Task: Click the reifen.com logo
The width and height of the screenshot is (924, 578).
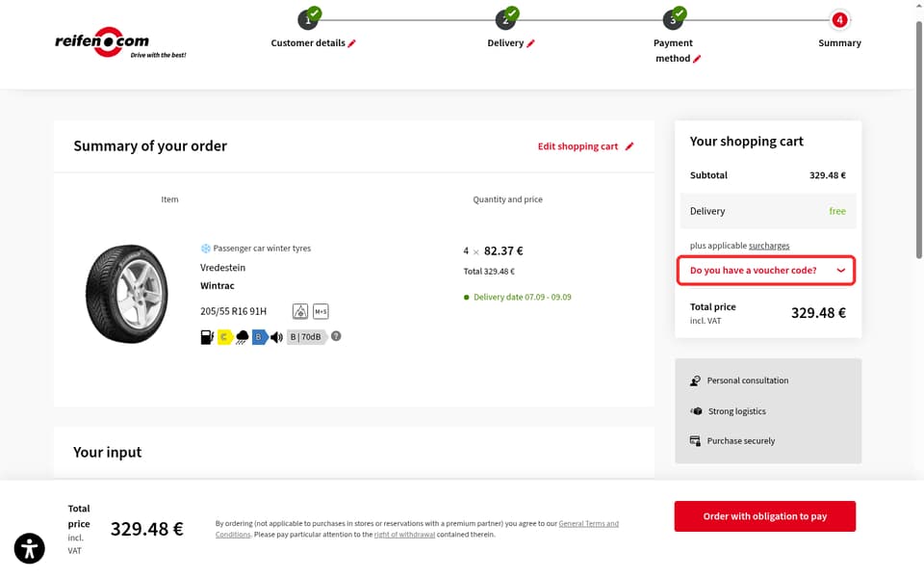Action: point(120,42)
